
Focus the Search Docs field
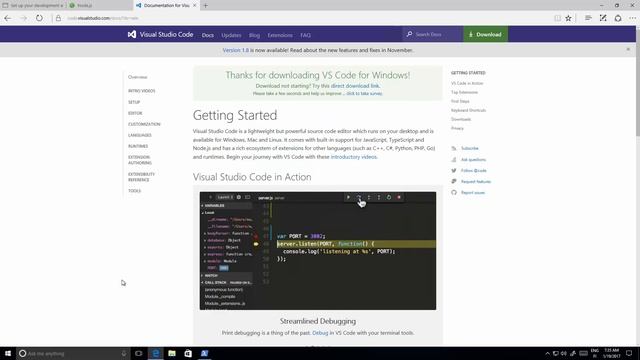pyautogui.click(x=433, y=34)
